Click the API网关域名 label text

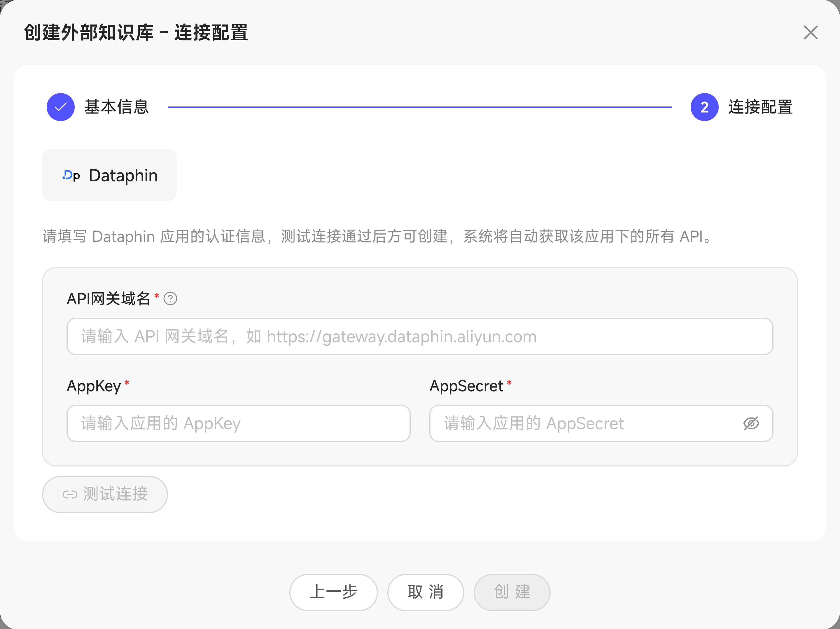108,299
